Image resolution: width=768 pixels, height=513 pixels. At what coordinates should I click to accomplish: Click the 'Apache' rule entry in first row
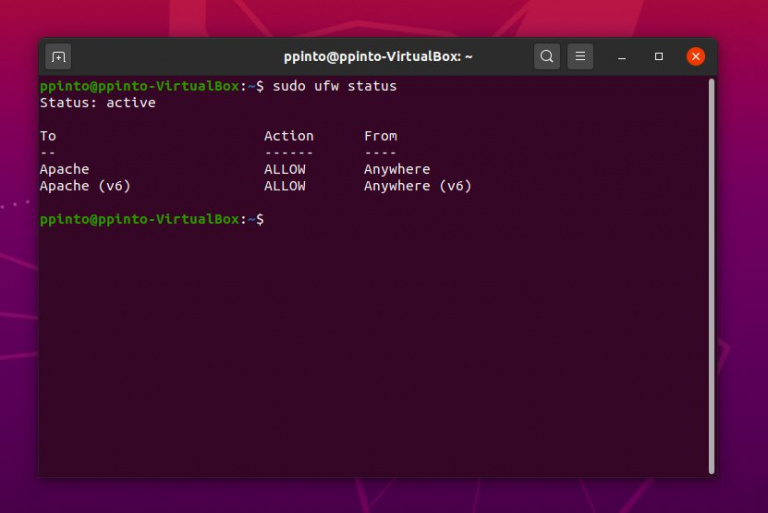[x=64, y=169]
